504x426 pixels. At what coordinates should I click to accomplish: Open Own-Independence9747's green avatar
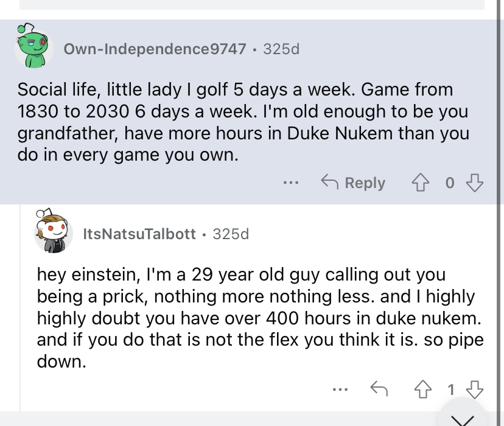(x=33, y=46)
